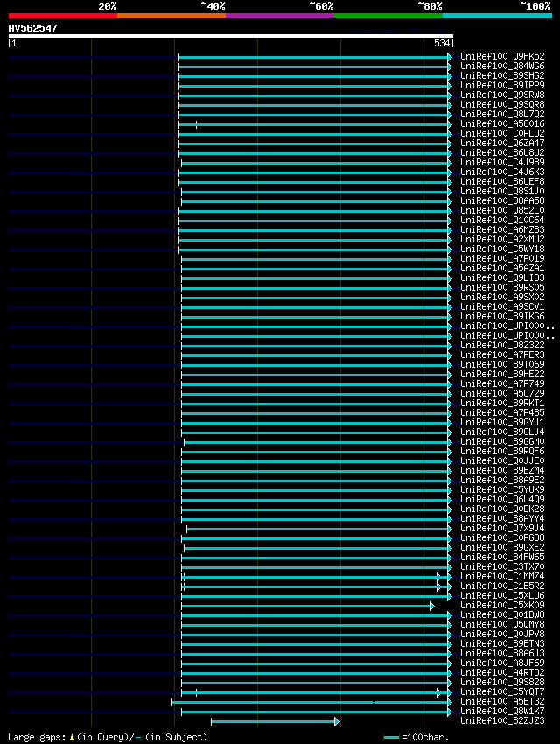Open hit UniRef100_B9SHG2
The height and width of the screenshot is (744, 560).
(502, 75)
